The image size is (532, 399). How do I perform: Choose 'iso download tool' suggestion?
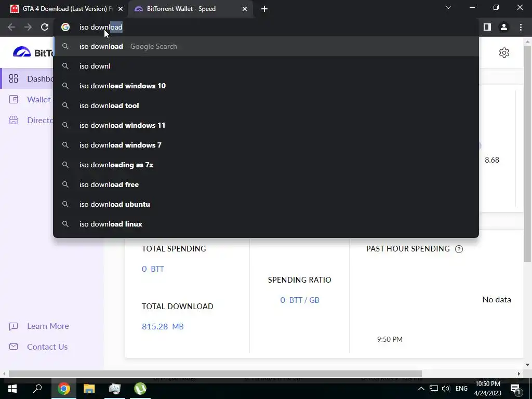click(266, 105)
